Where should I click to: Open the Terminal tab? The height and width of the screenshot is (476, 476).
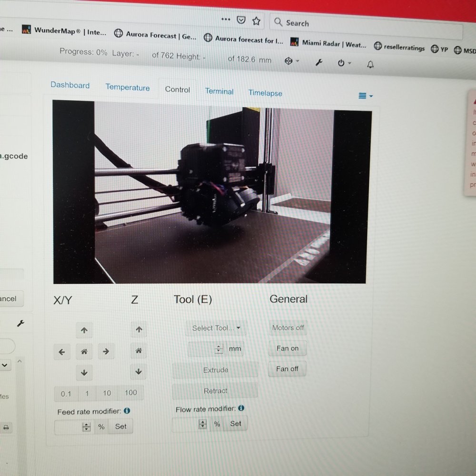pyautogui.click(x=219, y=91)
